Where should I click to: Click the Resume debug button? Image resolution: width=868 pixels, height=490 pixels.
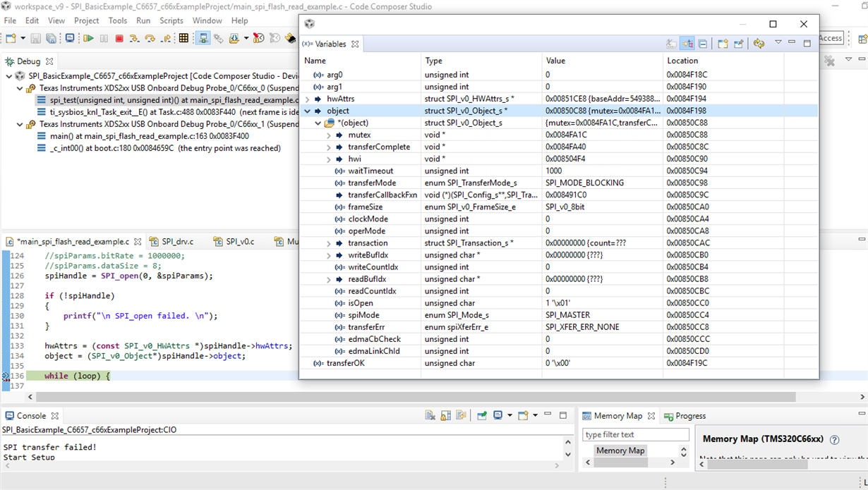coord(89,39)
